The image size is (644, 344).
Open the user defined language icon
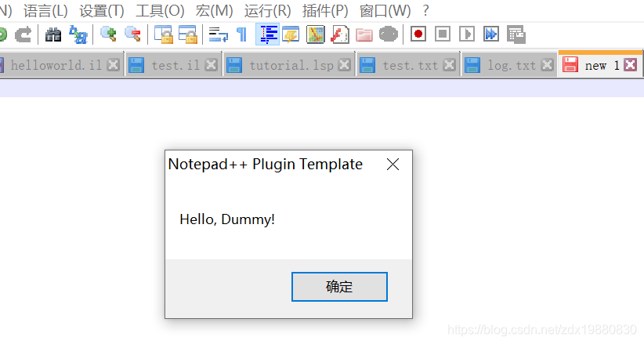pyautogui.click(x=291, y=34)
